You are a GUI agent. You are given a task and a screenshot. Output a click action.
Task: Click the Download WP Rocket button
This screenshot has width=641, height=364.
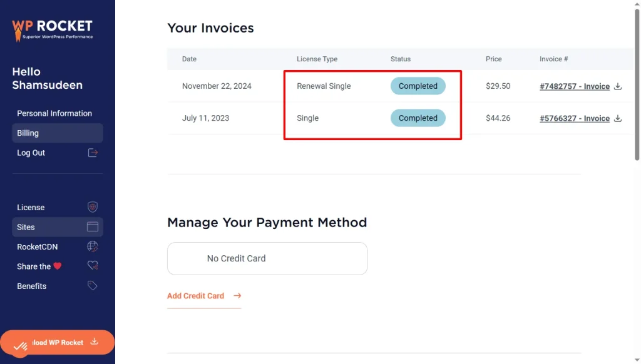point(58,342)
